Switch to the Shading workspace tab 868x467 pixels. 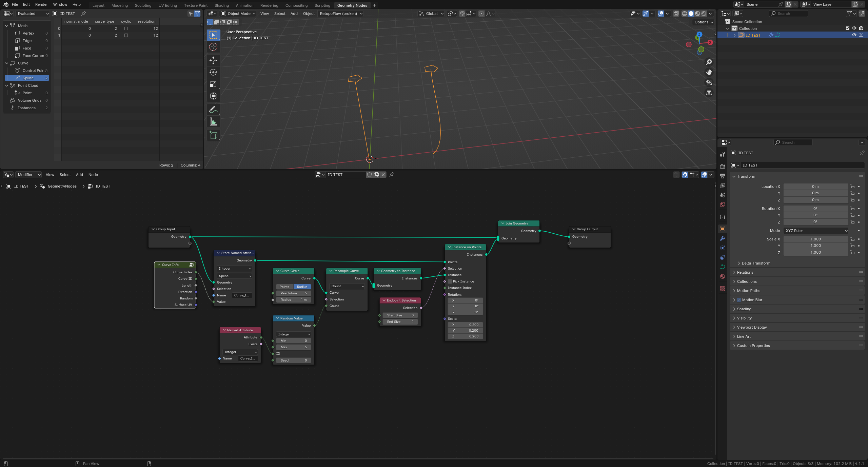(221, 5)
